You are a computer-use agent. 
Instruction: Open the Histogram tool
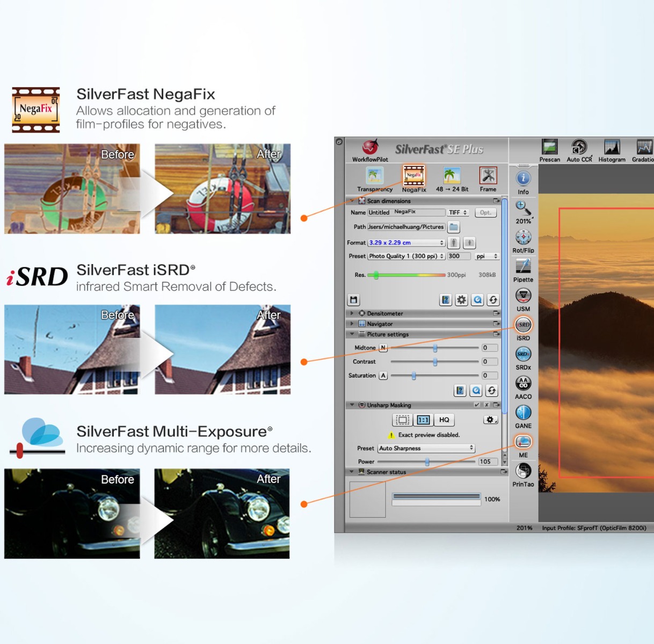tap(612, 147)
